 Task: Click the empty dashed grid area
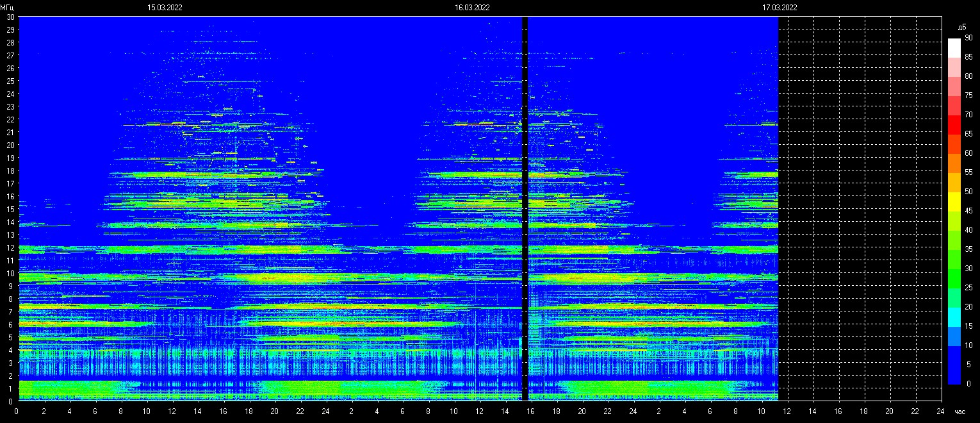(858, 205)
